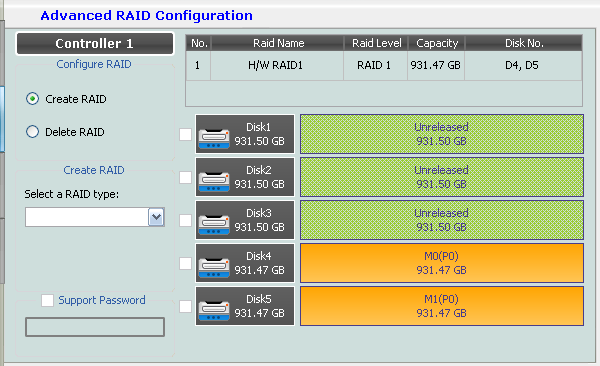The image size is (600, 366).
Task: Click the Disk5 drive icon
Action: (214, 310)
